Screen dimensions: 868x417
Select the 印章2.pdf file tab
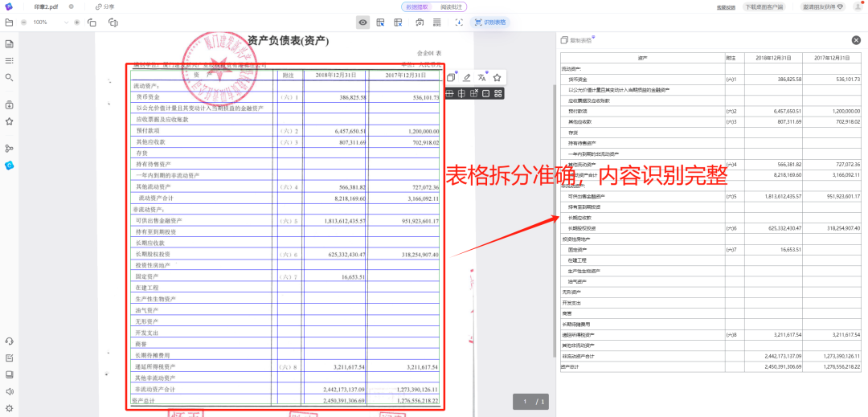(47, 6)
